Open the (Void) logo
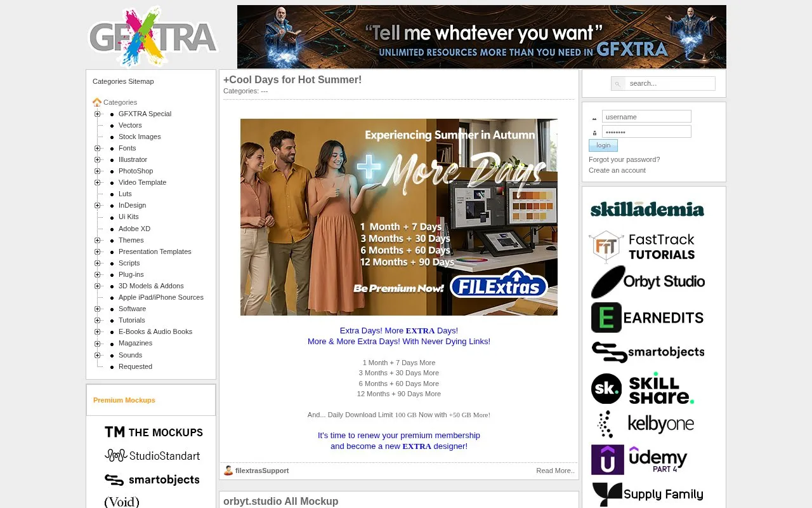The height and width of the screenshot is (508, 812). [x=122, y=502]
